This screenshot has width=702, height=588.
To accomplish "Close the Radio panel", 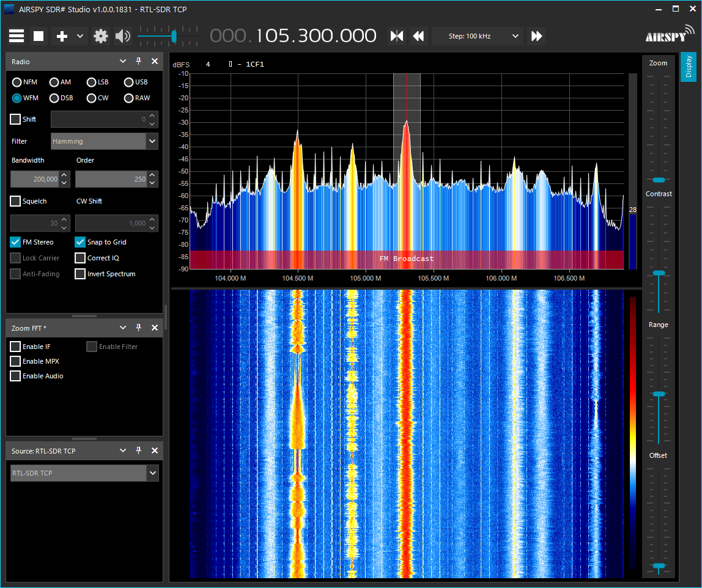I will point(155,61).
